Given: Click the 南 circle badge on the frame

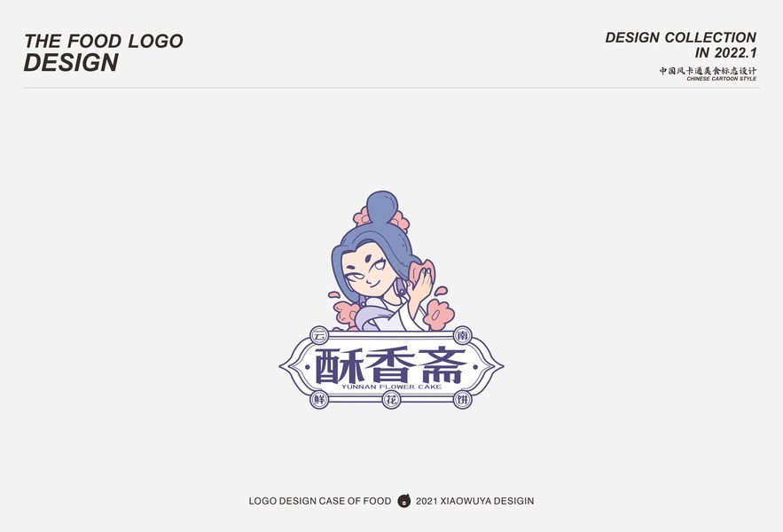Looking at the screenshot, I should pyautogui.click(x=463, y=335).
